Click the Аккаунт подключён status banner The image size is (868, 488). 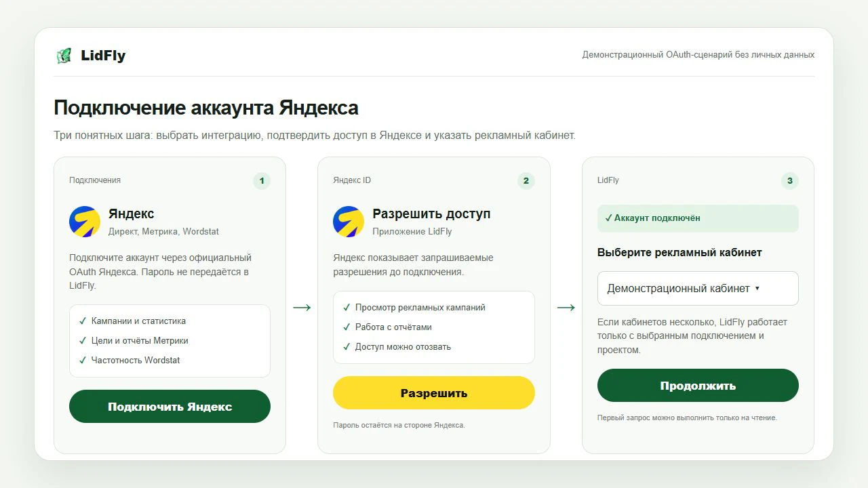[698, 218]
